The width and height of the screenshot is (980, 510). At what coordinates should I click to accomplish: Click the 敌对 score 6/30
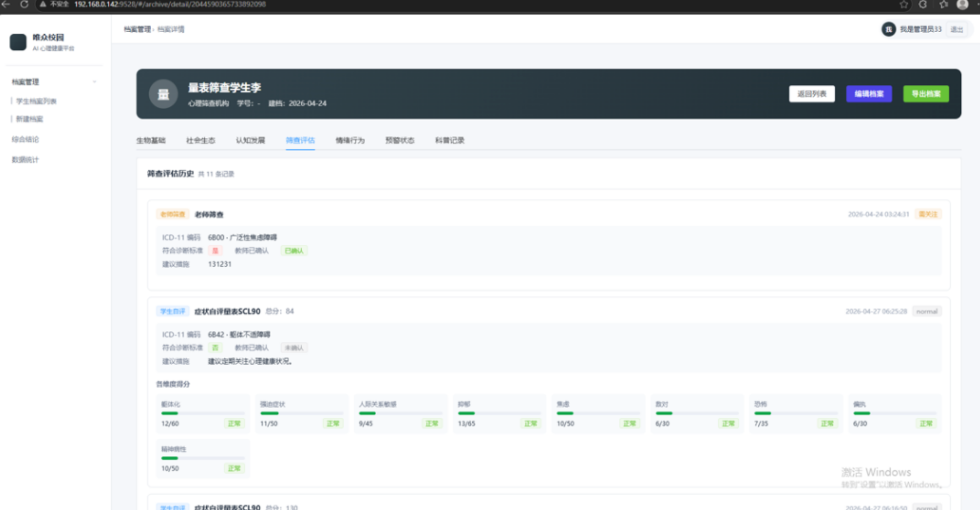tap(662, 424)
